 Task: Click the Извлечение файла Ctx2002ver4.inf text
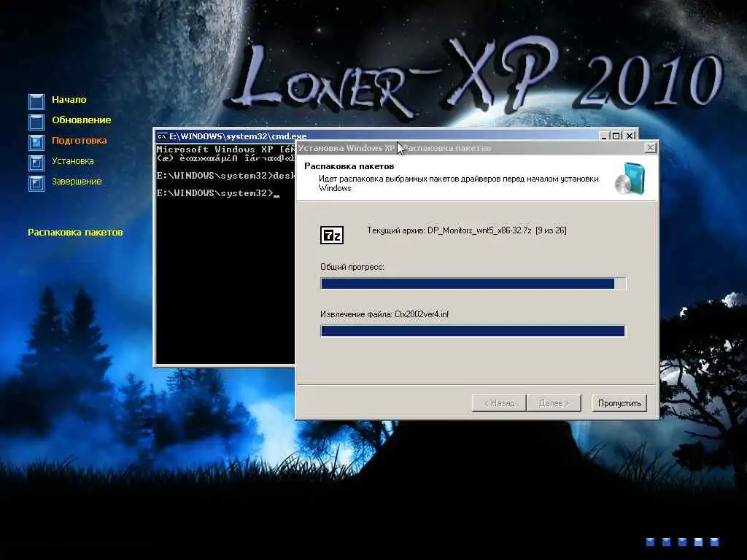[384, 314]
